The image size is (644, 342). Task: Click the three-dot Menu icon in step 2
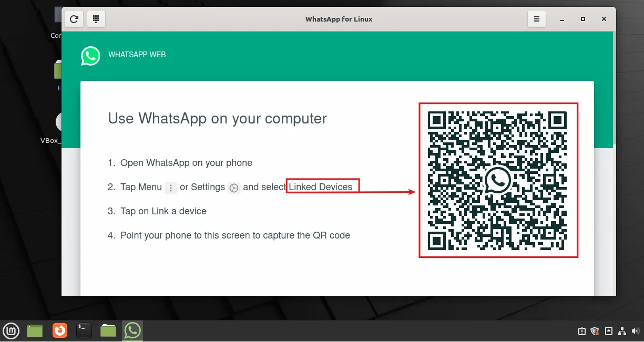(x=171, y=188)
